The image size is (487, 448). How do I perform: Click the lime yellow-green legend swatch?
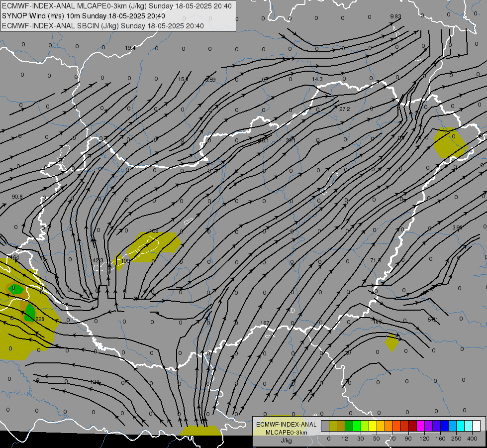[x=365, y=426]
